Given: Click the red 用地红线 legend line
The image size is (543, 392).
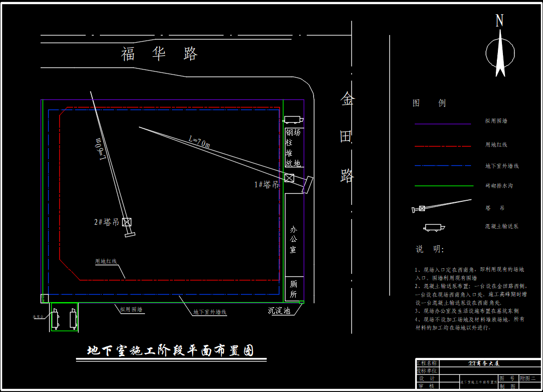Looking at the screenshot, I should click(x=443, y=146).
